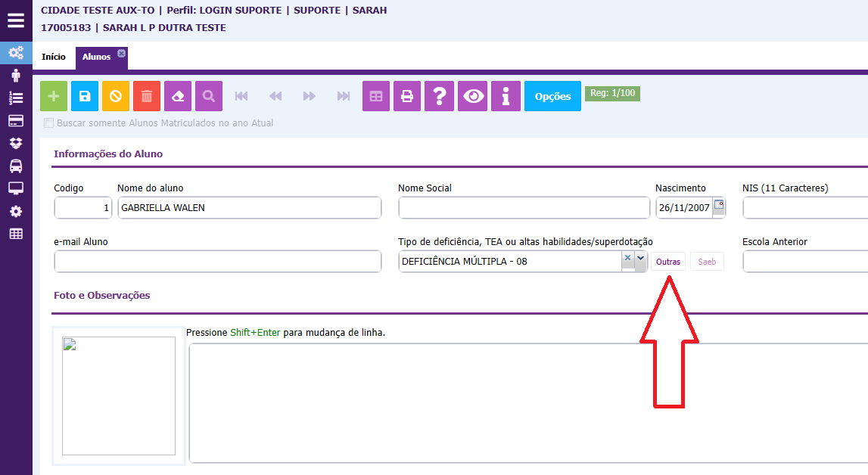Click the orange cancel icon

(x=116, y=96)
